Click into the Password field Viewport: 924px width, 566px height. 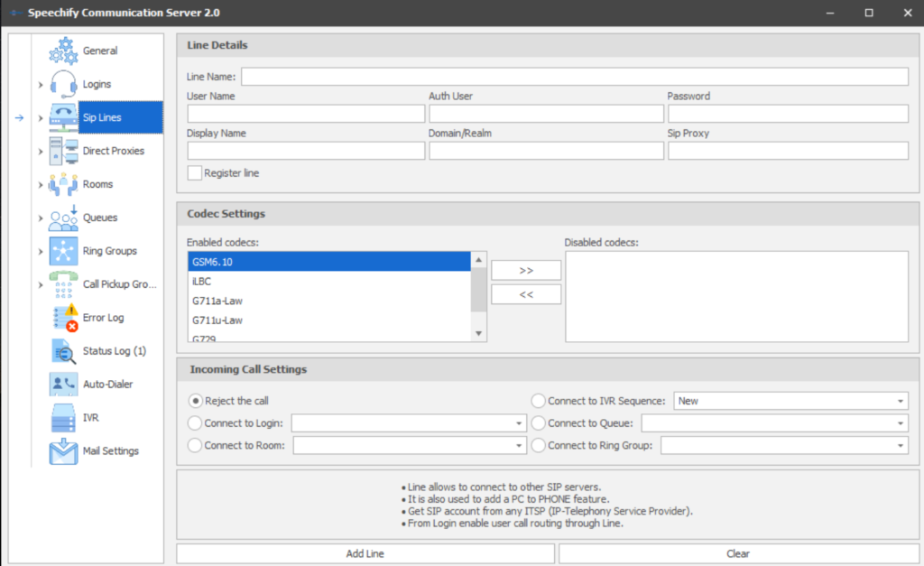[788, 114]
